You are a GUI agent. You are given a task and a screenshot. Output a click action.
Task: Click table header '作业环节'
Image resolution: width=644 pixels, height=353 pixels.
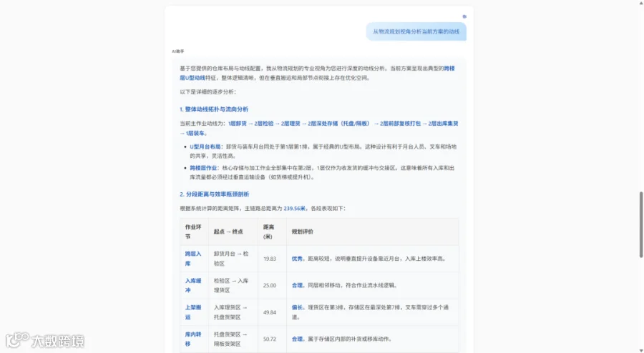[193, 232]
